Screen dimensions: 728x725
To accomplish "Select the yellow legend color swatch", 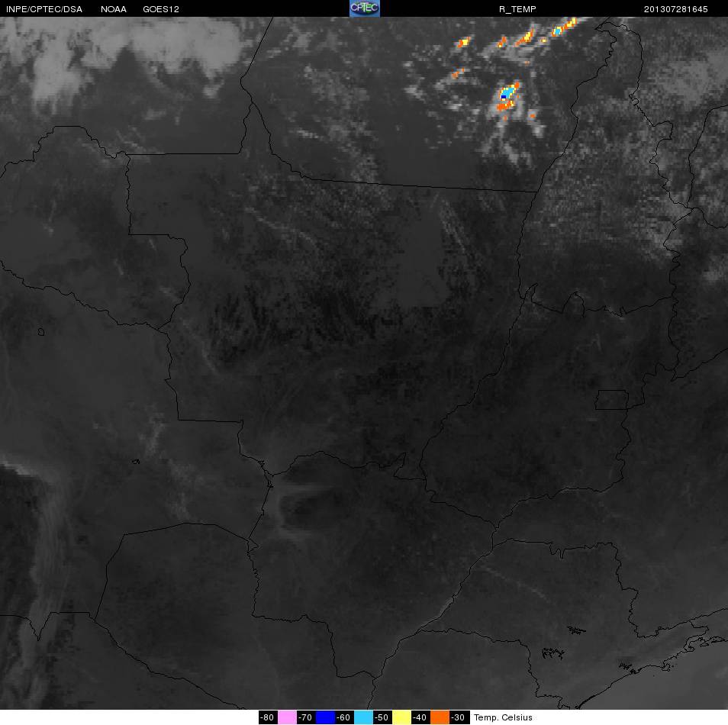I will coord(401,717).
